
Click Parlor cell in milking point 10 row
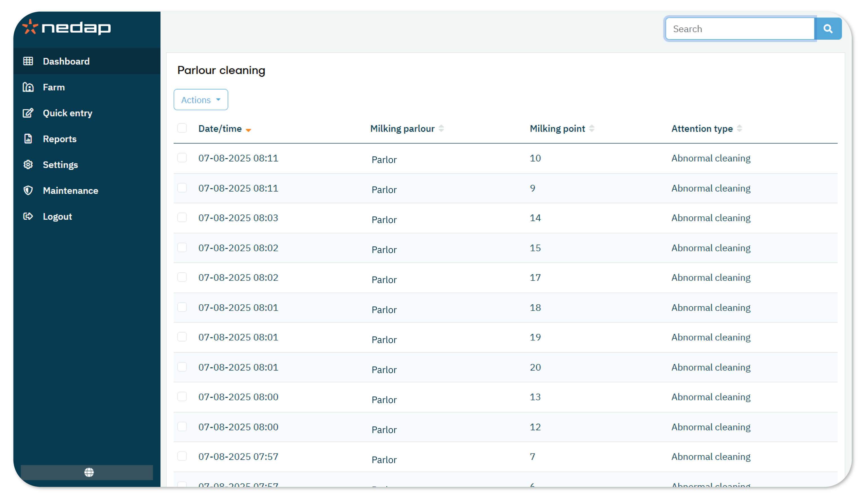[x=384, y=160]
